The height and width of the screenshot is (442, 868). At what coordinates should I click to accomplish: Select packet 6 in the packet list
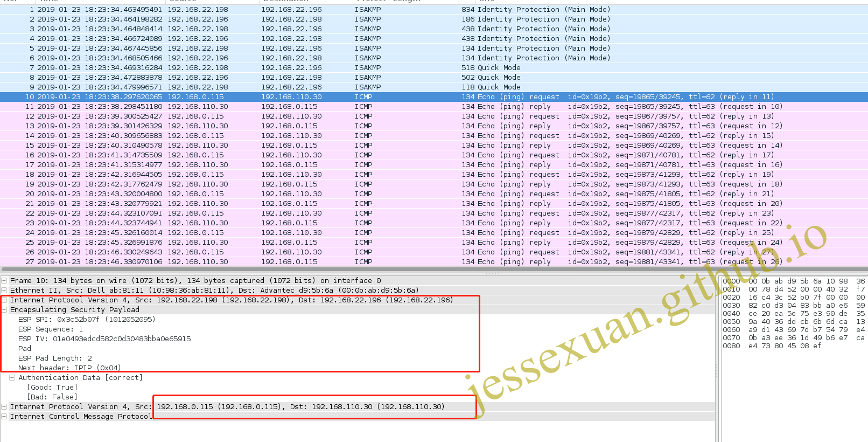pyautogui.click(x=434, y=58)
